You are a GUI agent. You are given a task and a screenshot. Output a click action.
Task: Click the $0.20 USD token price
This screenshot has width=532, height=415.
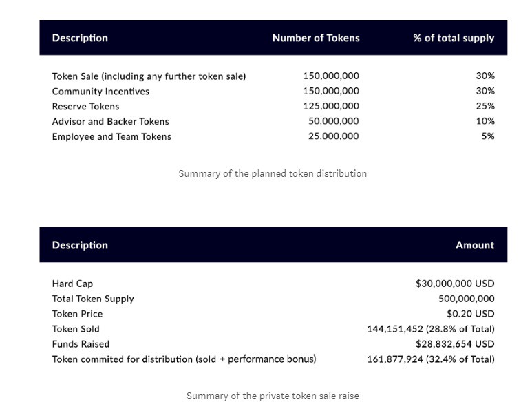pyautogui.click(x=471, y=314)
